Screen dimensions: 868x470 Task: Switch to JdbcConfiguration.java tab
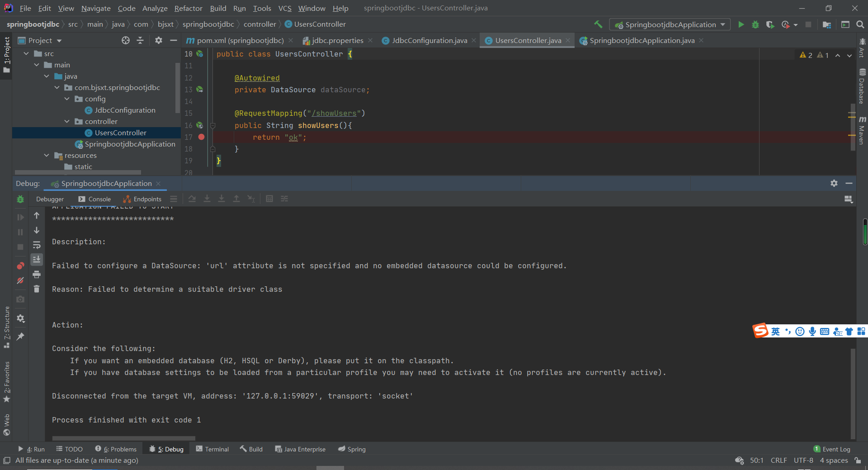(429, 40)
